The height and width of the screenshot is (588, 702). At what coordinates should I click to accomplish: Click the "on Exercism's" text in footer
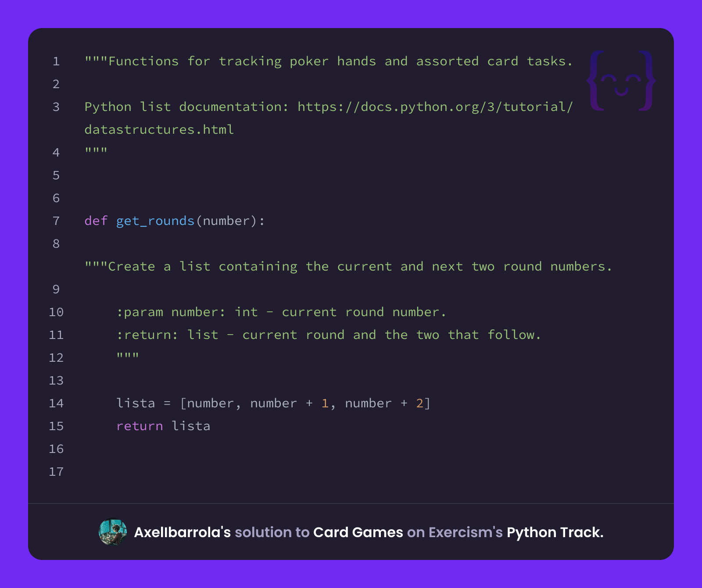pyautogui.click(x=455, y=532)
